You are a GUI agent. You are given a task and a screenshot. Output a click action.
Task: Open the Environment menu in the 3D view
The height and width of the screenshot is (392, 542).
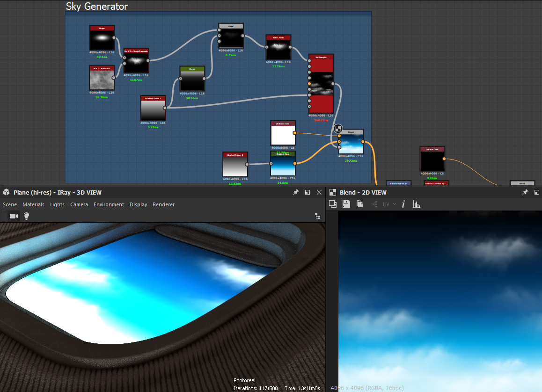(x=109, y=204)
